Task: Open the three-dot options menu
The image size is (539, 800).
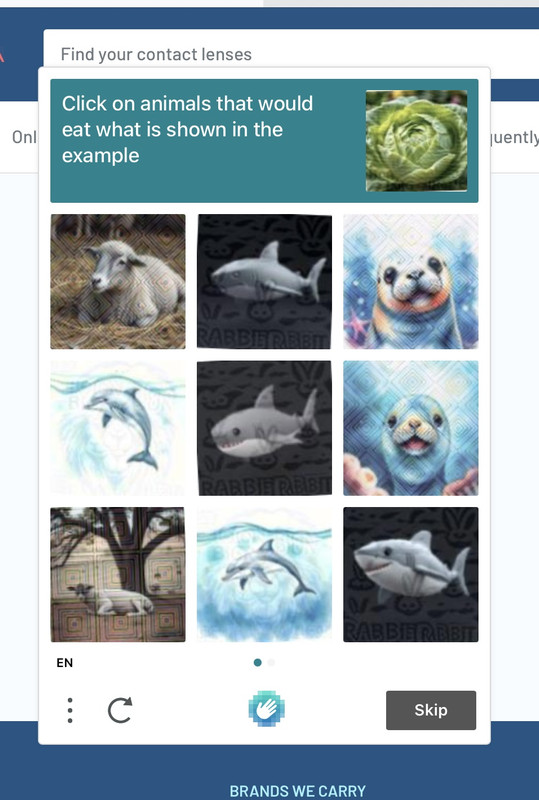Action: coord(70,710)
